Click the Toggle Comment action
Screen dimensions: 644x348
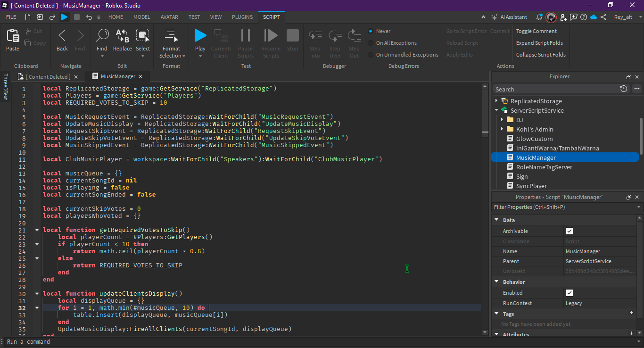pos(536,31)
